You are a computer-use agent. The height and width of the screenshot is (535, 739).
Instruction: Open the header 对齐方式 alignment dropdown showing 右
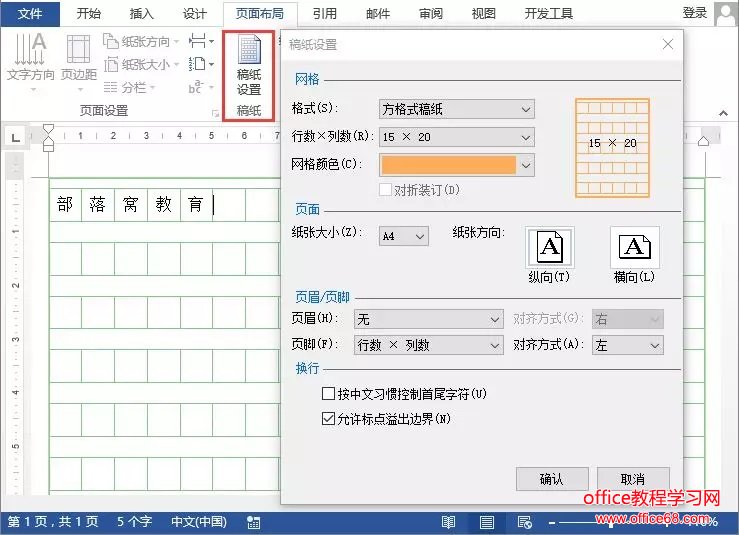click(x=628, y=319)
